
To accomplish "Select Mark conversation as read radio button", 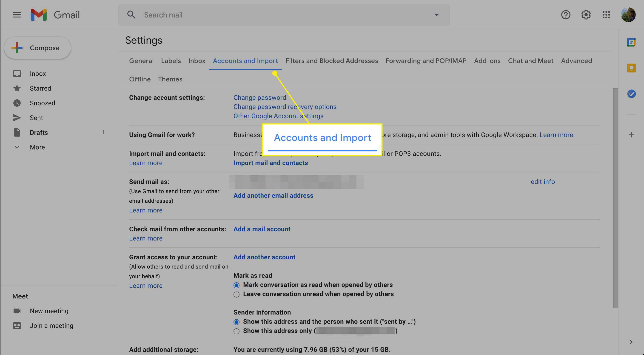I will (236, 285).
